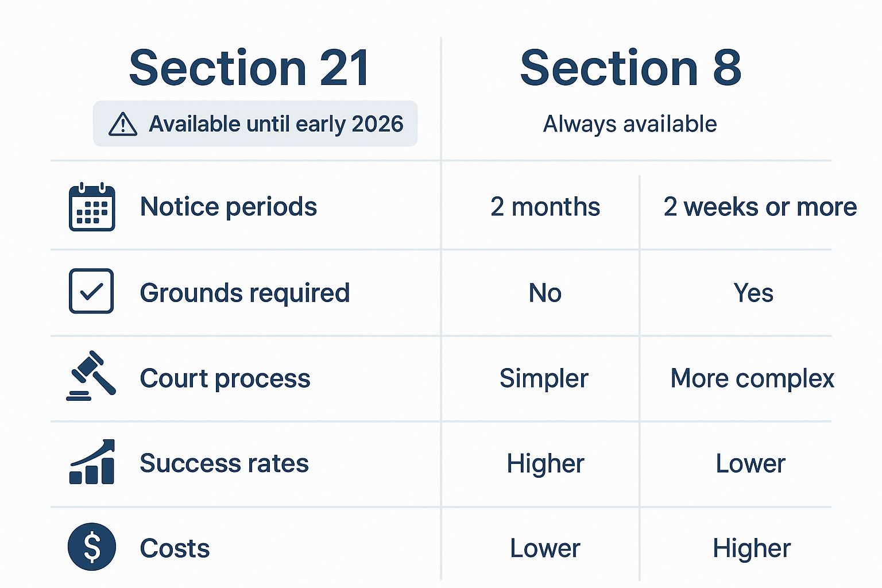This screenshot has width=882, height=588.
Task: Click the checkbox icon beside Grounds required
Action: [x=91, y=291]
